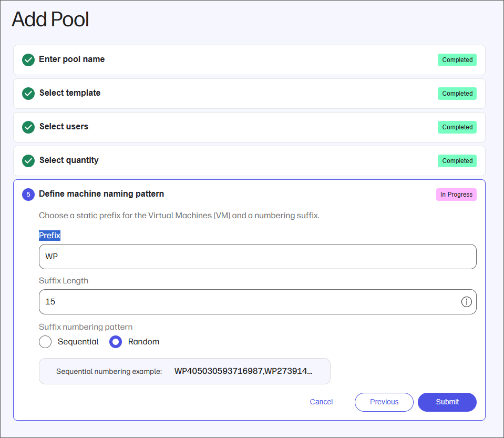The width and height of the screenshot is (504, 438).
Task: Click the In Progress status badge
Action: [x=456, y=195]
